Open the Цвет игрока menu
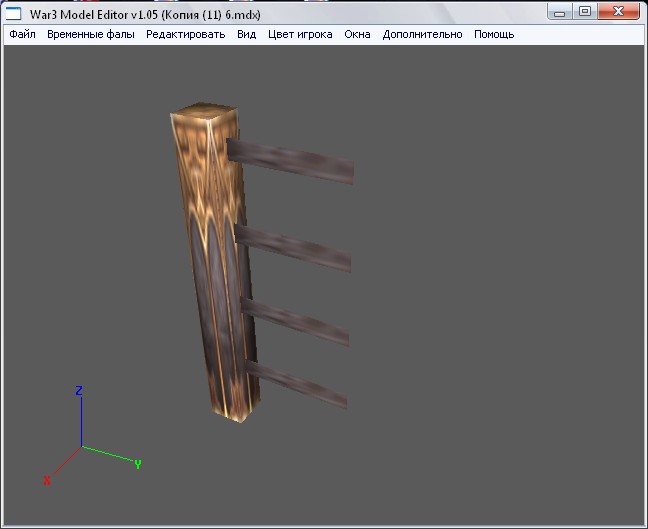The width and height of the screenshot is (648, 529). click(x=300, y=34)
